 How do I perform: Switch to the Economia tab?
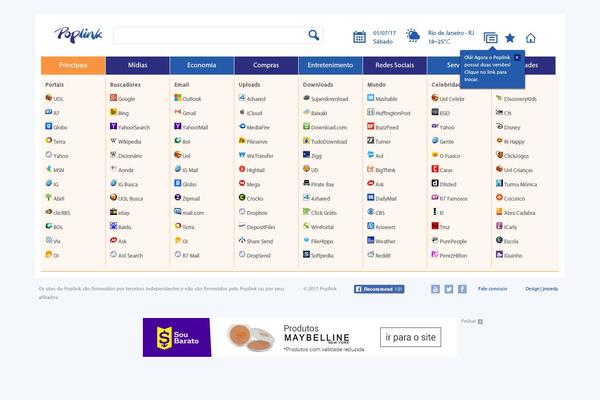202,65
